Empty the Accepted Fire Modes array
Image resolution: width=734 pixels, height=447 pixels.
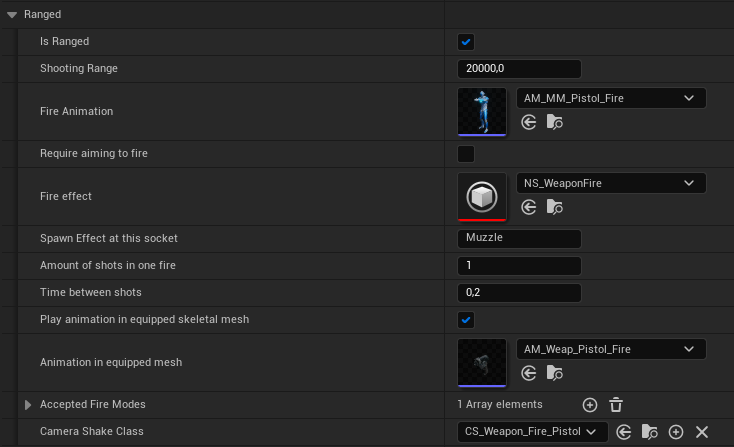pos(616,404)
